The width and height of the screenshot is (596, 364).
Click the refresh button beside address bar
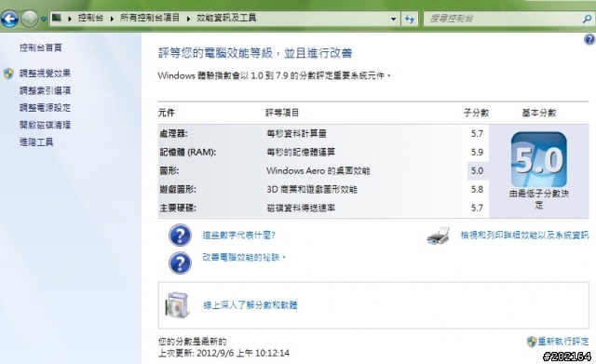(x=410, y=19)
